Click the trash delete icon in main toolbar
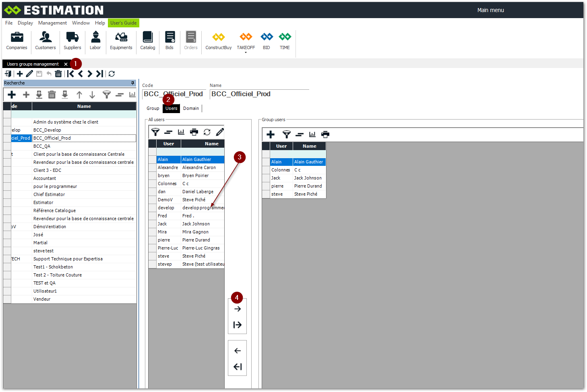The height and width of the screenshot is (392, 587). click(x=58, y=74)
